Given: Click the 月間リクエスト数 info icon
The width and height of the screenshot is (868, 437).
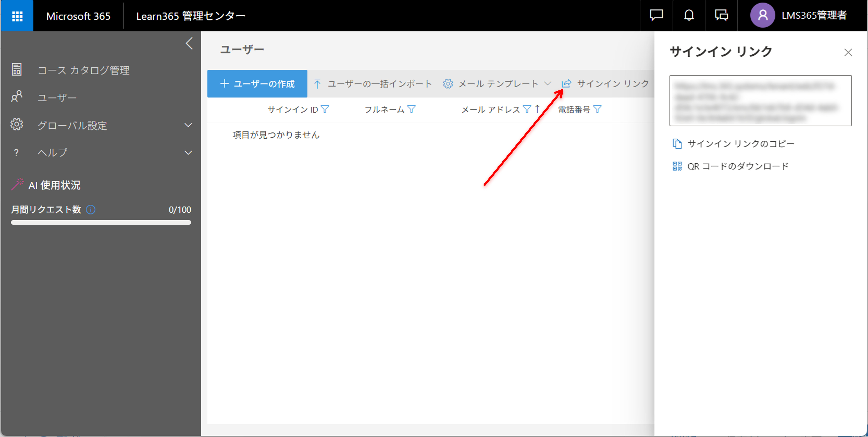Looking at the screenshot, I should (x=91, y=210).
